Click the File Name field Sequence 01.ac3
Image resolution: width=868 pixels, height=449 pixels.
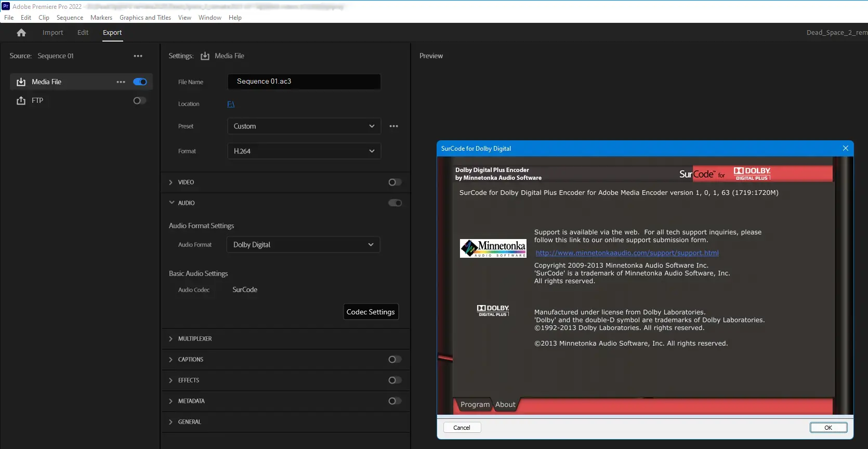[304, 82]
